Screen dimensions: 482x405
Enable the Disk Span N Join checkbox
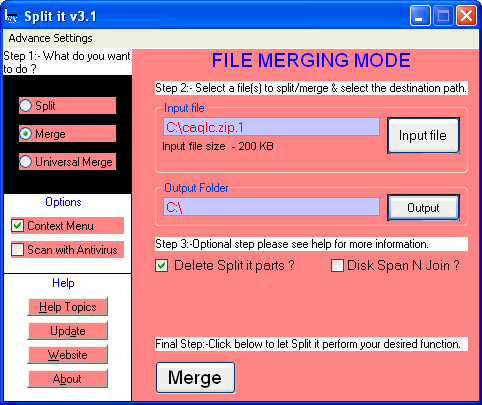click(x=337, y=266)
